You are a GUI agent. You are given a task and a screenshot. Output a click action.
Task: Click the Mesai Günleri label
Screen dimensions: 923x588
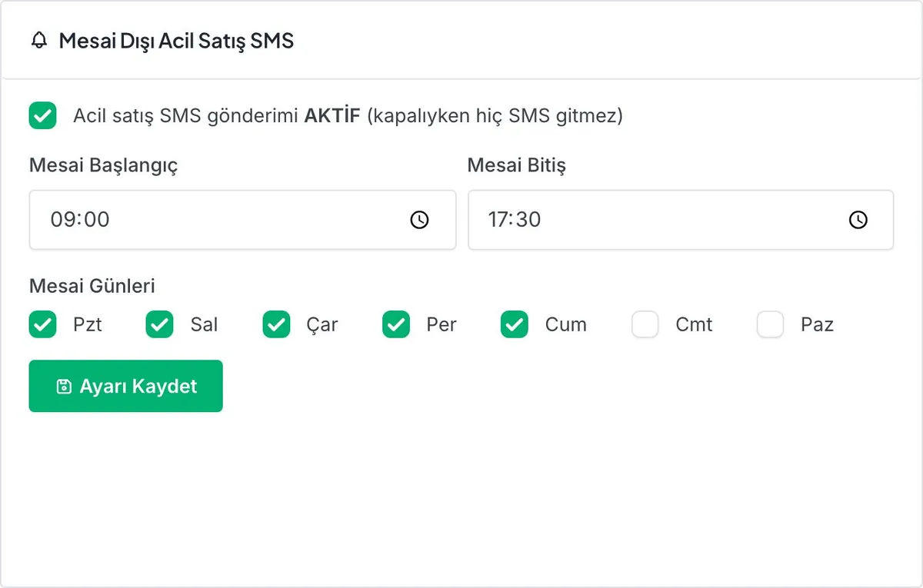coord(92,287)
